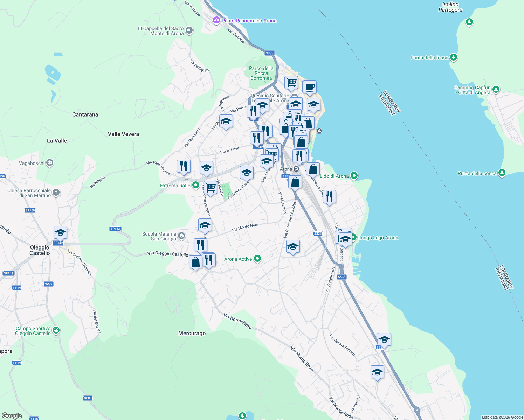Click the church icon for Chiesa Parrocchiale di San Martino
The height and width of the screenshot is (420, 524).
pyautogui.click(x=56, y=192)
